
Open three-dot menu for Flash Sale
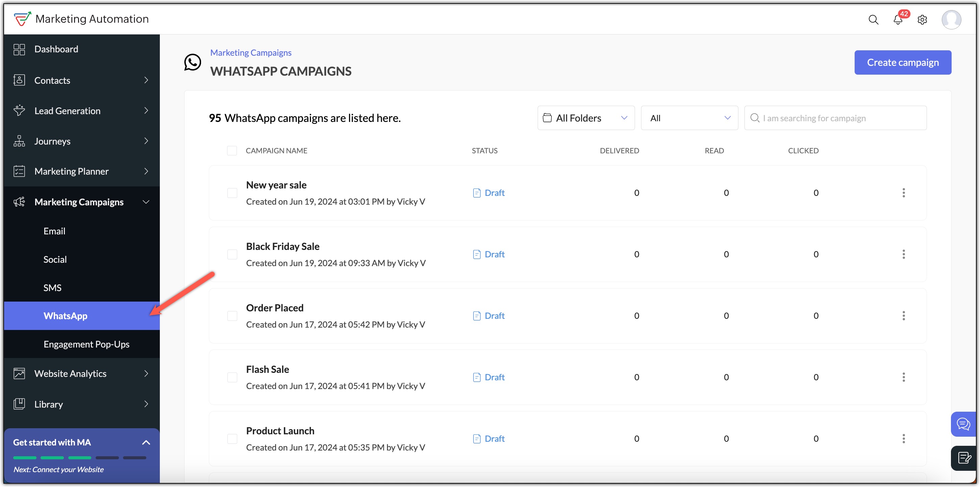[904, 377]
